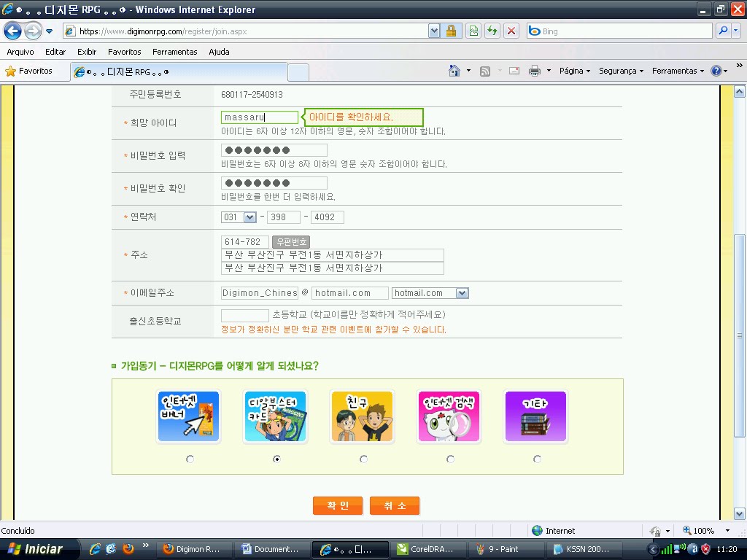Open the 031 area code dropdown
This screenshot has width=747, height=560.
click(249, 217)
